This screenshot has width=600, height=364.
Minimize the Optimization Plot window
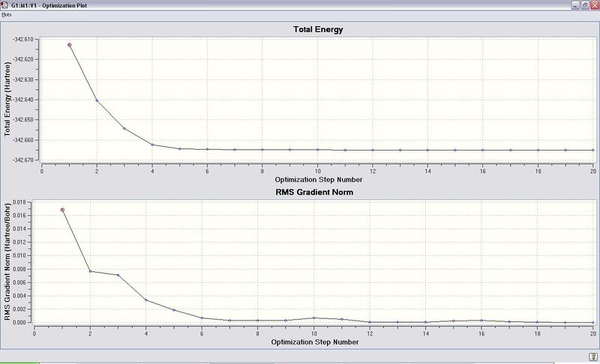tap(575, 5)
